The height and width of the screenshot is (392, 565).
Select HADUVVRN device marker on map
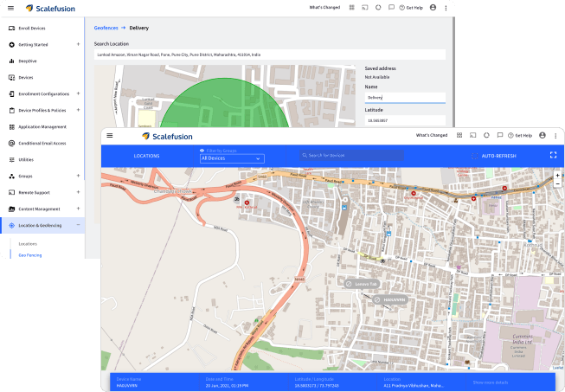pos(390,300)
